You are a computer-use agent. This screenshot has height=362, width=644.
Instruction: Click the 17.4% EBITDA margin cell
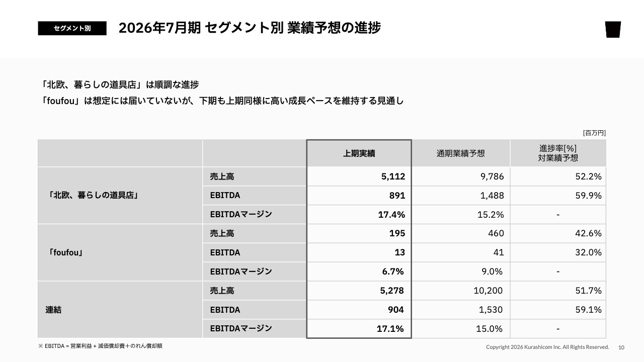coord(391,215)
